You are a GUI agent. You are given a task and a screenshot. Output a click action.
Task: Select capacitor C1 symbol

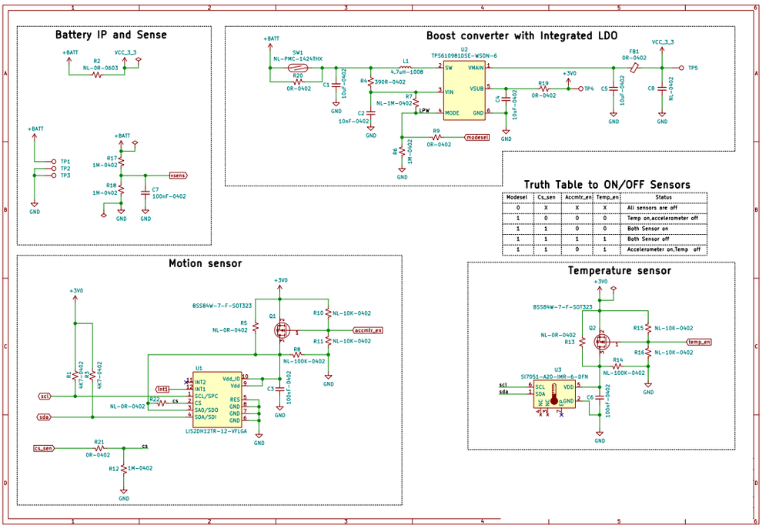coord(336,85)
